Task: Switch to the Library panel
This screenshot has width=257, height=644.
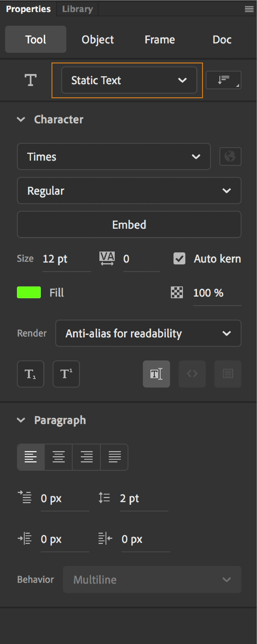Action: pyautogui.click(x=77, y=9)
